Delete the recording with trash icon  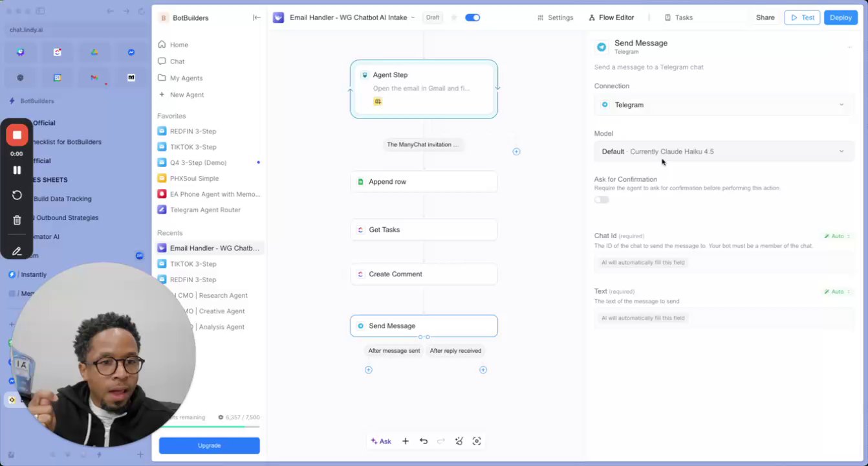(17, 220)
